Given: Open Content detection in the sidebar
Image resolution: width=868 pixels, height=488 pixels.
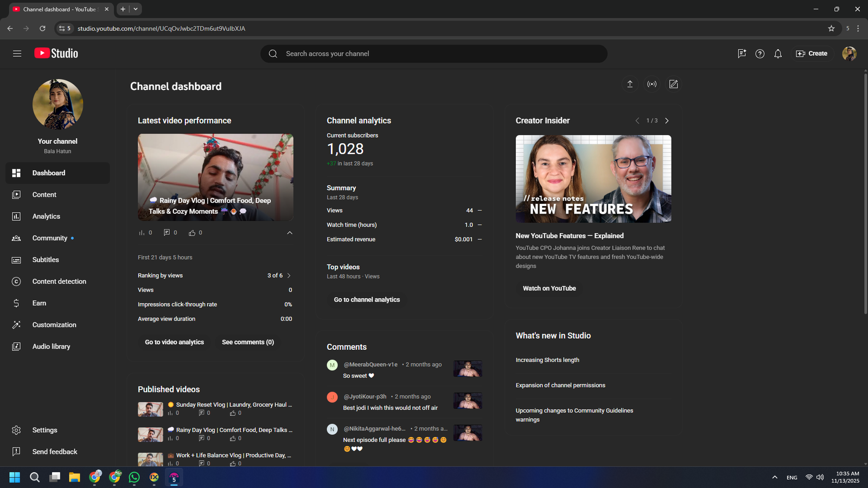Looking at the screenshot, I should [59, 281].
